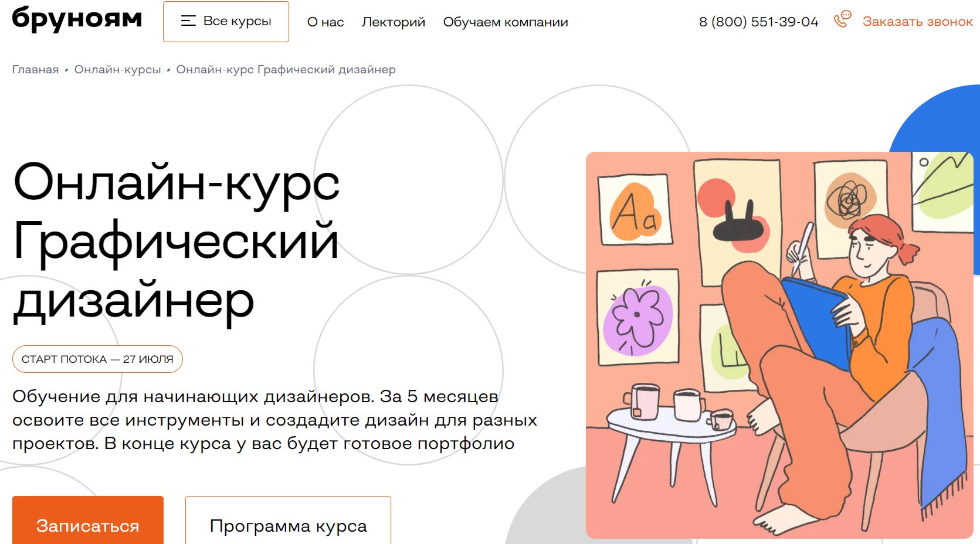This screenshot has width=980, height=544.
Task: Click the Заказать звонок link
Action: click(x=917, y=22)
